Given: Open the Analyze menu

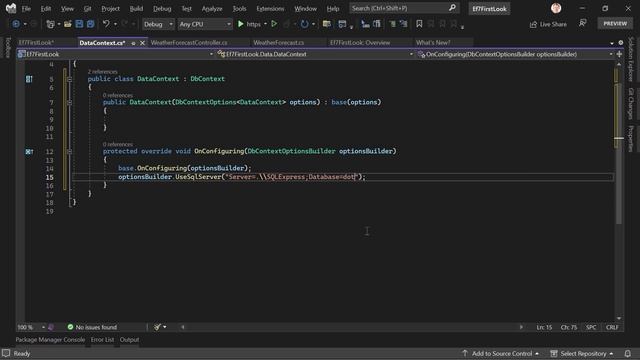Looking at the screenshot, I should [x=212, y=9].
